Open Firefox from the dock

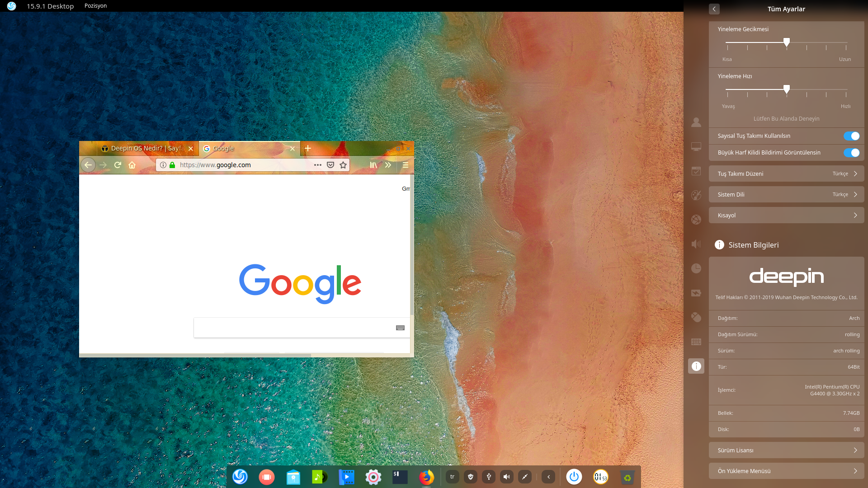click(426, 477)
